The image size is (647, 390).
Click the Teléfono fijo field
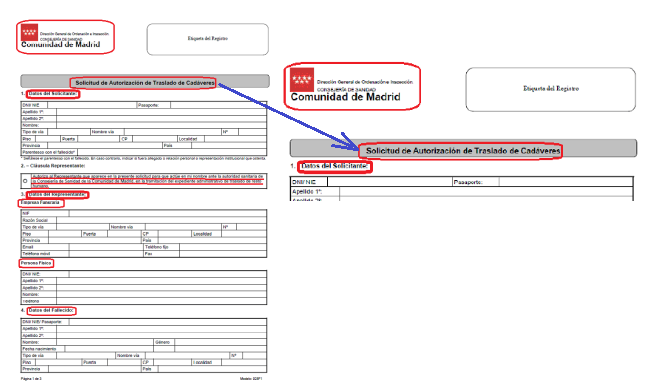(x=223, y=247)
